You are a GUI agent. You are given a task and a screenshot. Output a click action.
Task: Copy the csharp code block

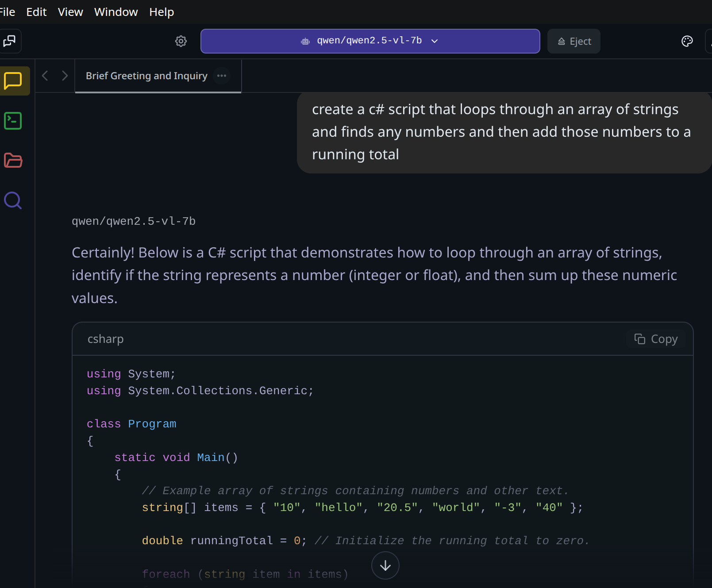656,339
